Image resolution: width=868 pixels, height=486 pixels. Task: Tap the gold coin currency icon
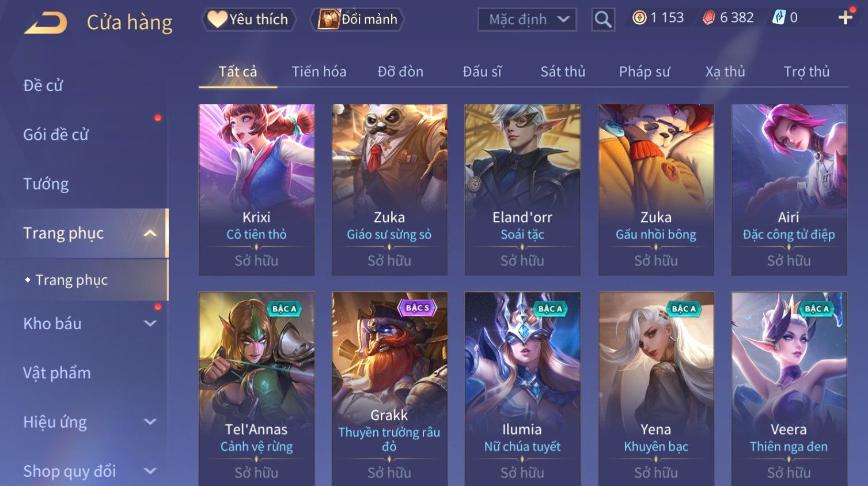(639, 18)
